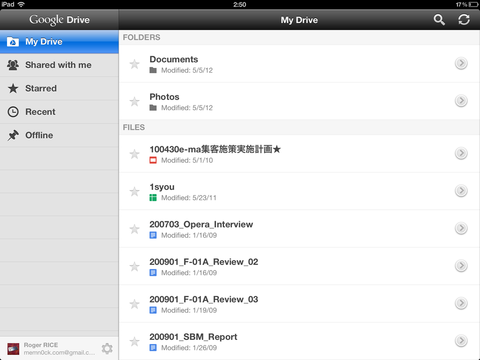Open the Photos folder name
The height and width of the screenshot is (360, 480).
click(x=164, y=97)
